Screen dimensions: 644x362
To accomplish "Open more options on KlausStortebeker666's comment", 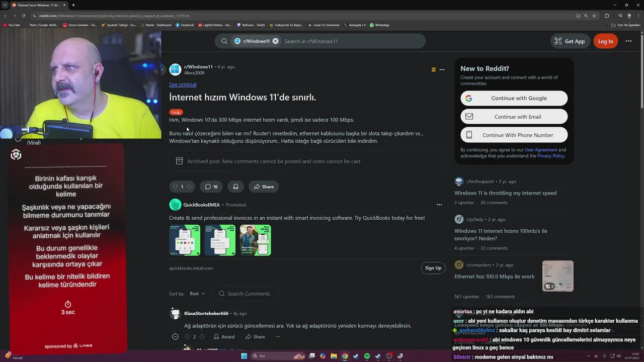I will (x=277, y=337).
